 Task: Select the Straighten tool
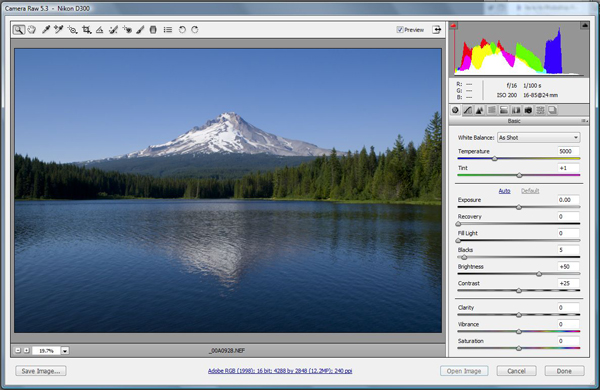[99, 29]
